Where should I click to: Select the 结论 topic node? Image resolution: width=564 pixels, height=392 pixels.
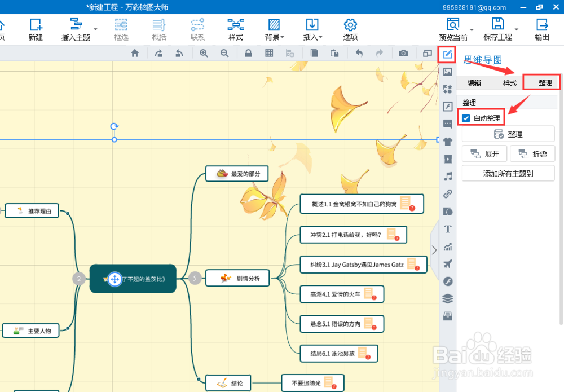(x=228, y=383)
